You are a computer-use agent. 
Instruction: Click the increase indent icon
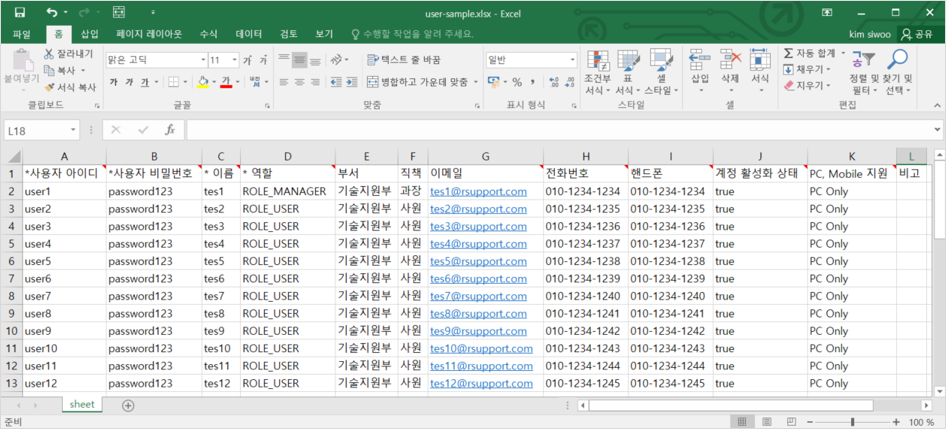point(352,81)
